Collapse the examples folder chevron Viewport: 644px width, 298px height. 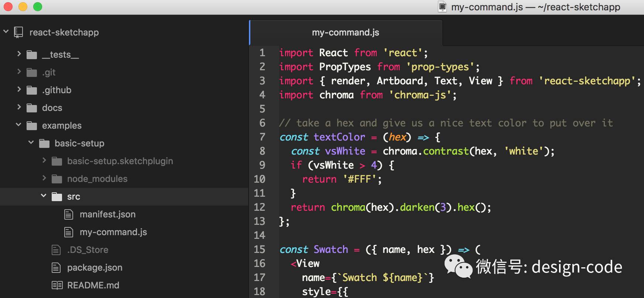pos(18,125)
